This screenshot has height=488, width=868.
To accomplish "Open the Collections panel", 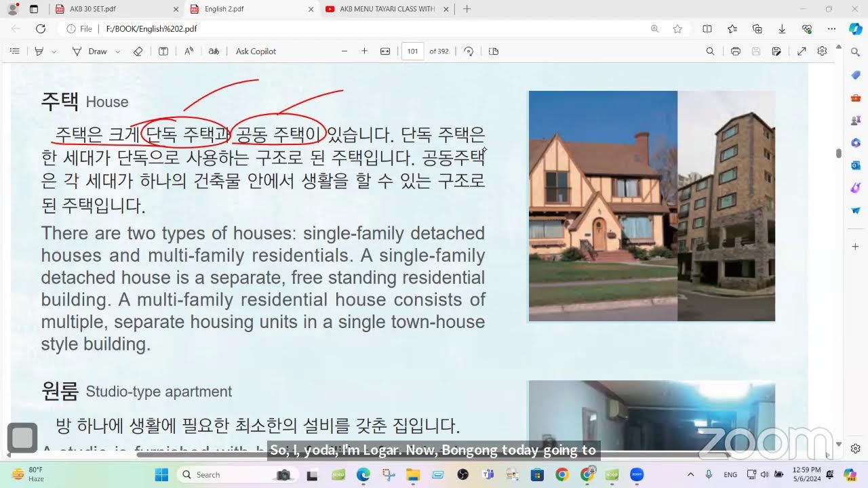I will click(757, 29).
